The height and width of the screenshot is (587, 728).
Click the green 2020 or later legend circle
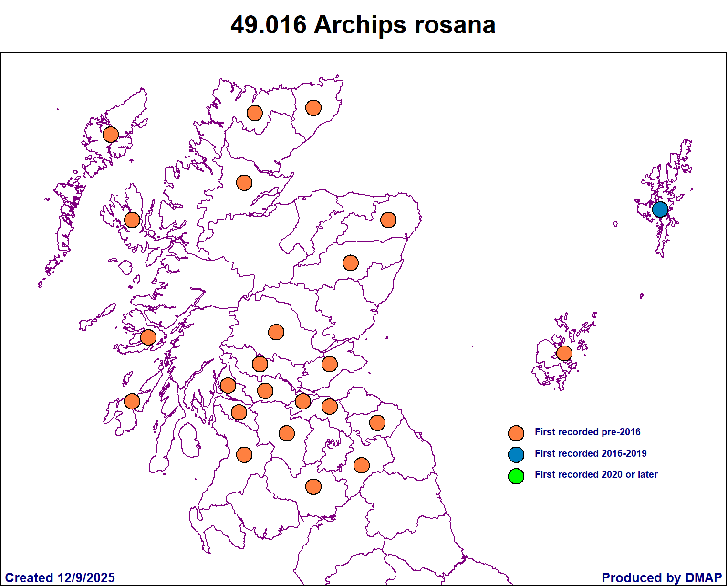click(x=516, y=476)
